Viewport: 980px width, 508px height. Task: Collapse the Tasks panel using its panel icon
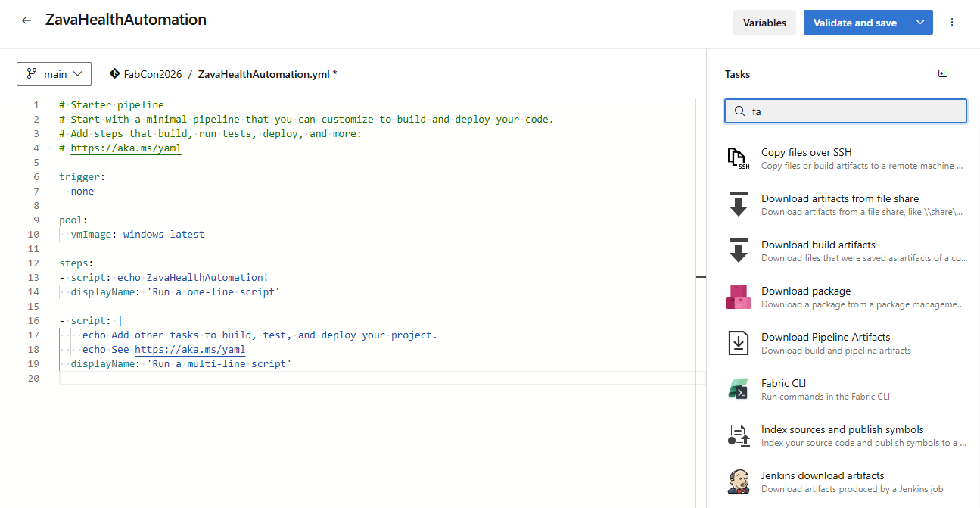tap(942, 73)
